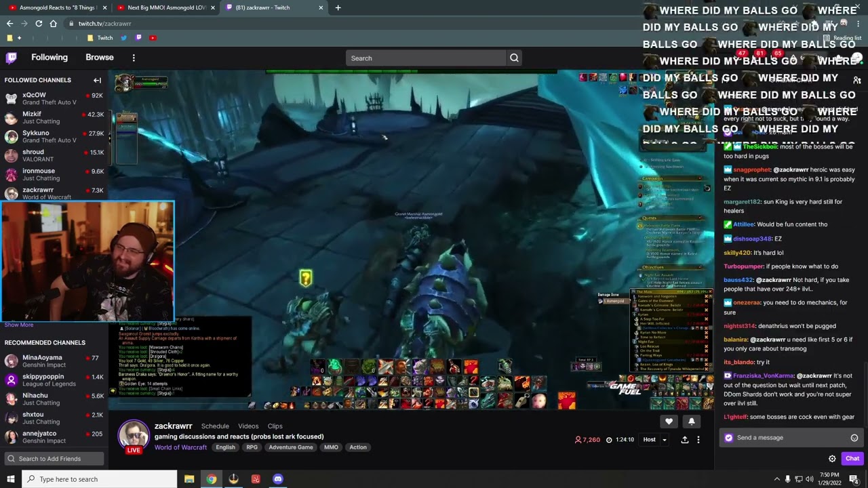Image resolution: width=868 pixels, height=488 pixels.
Task: Open emote picker in chat input
Action: [854, 438]
